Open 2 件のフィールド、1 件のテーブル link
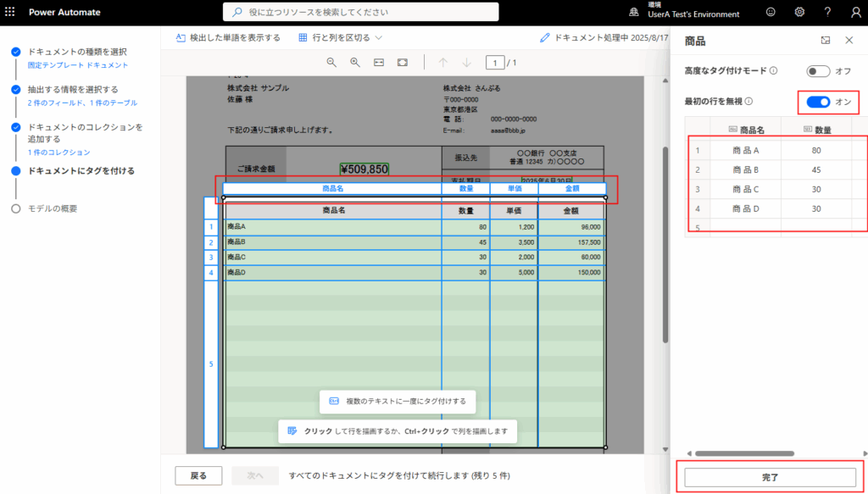 [82, 103]
